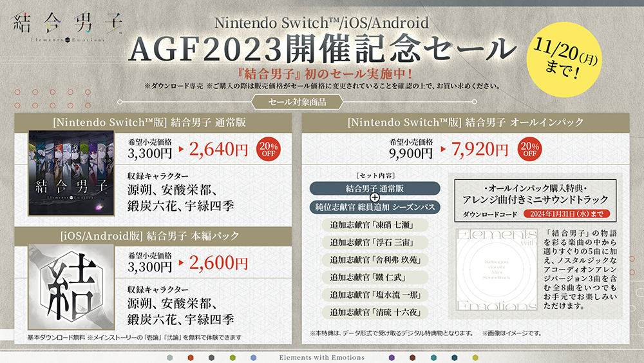Click the red arrow before 2,600円
This screenshot has width=644, height=363.
[182, 262]
